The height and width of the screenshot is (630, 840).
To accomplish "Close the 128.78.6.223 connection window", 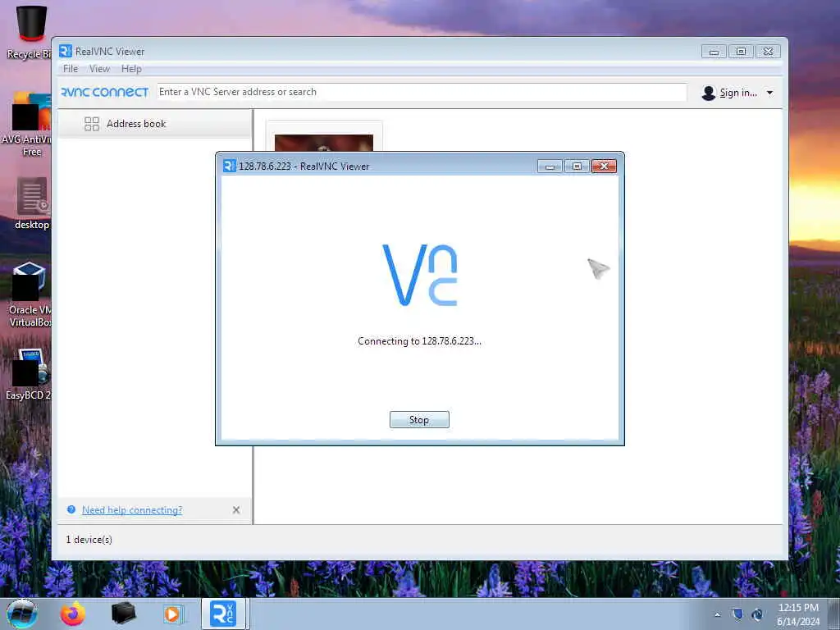I will pyautogui.click(x=604, y=166).
